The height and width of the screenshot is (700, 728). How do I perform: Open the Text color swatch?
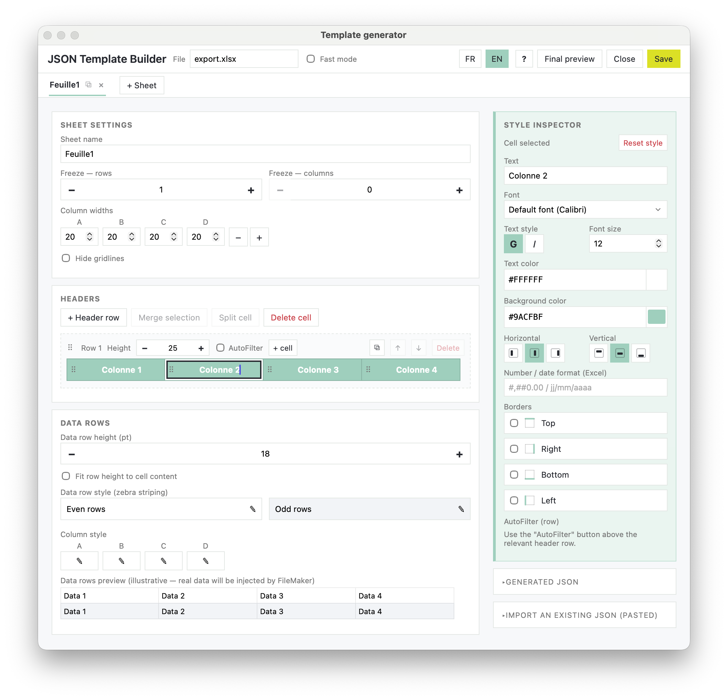pyautogui.click(x=656, y=280)
